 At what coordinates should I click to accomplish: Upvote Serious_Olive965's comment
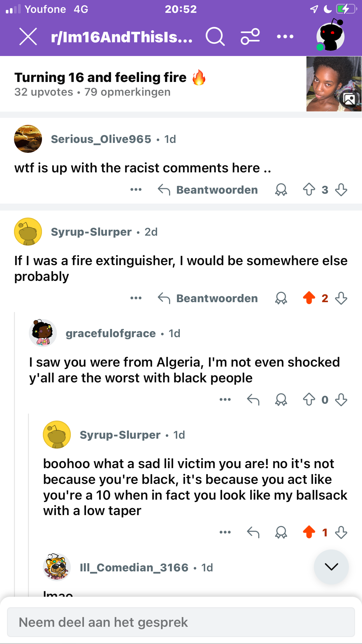click(x=309, y=190)
